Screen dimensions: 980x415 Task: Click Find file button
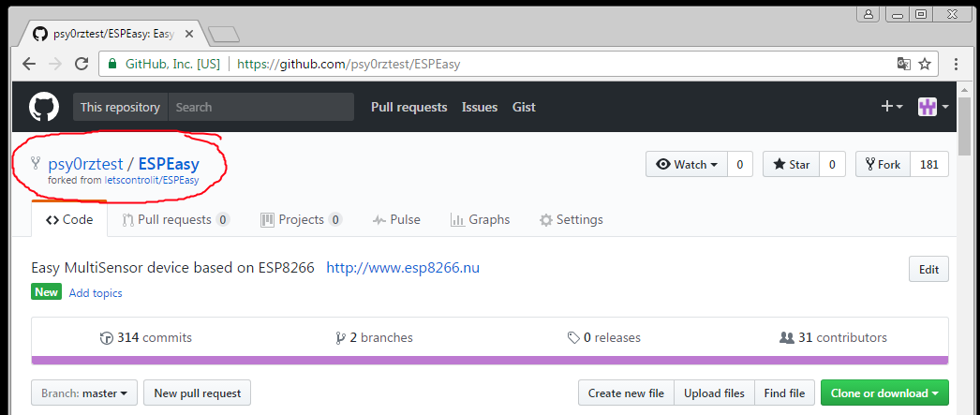click(x=784, y=393)
